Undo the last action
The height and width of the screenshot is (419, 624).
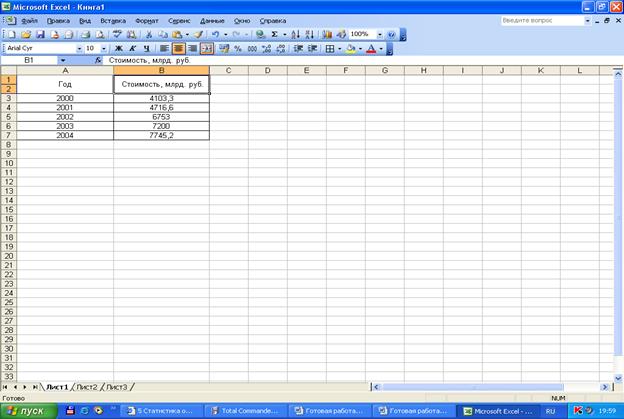pyautogui.click(x=215, y=35)
